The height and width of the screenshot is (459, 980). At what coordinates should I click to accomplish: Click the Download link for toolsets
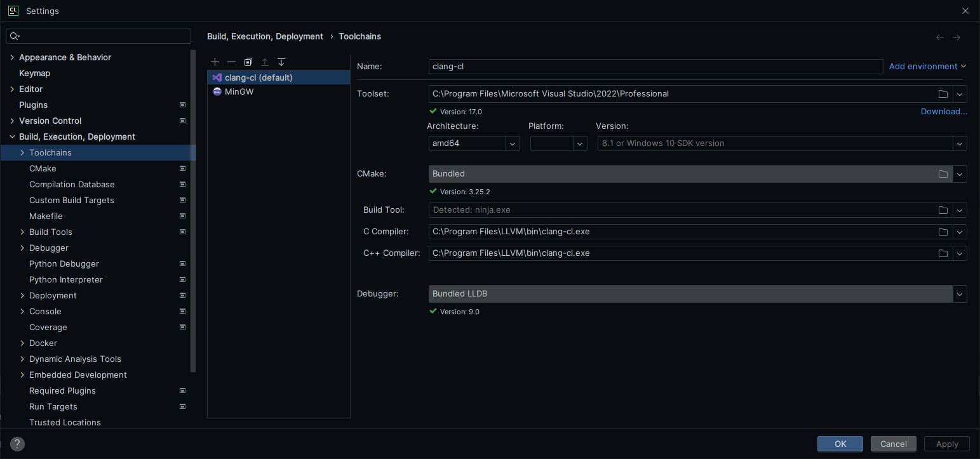click(944, 111)
